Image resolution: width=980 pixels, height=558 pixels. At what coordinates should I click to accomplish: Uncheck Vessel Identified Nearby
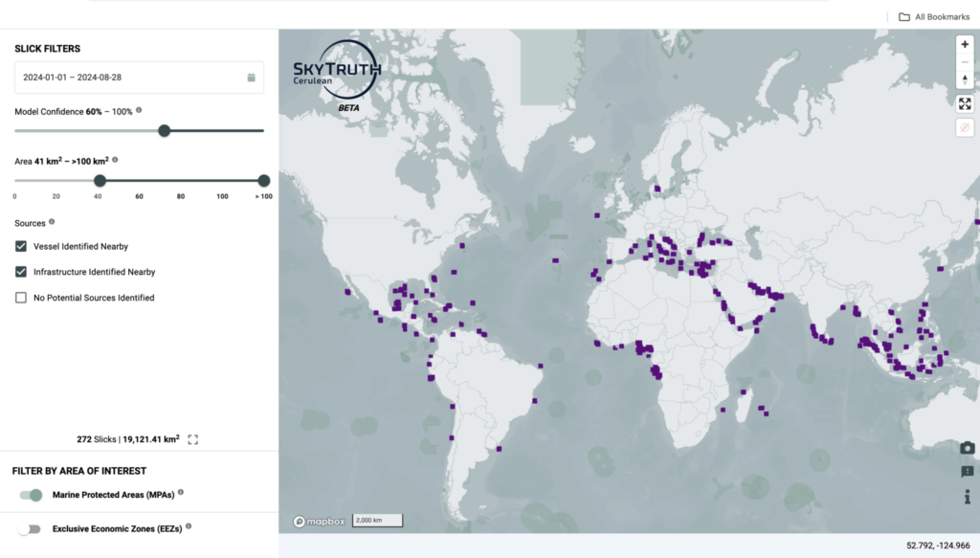[x=21, y=246]
